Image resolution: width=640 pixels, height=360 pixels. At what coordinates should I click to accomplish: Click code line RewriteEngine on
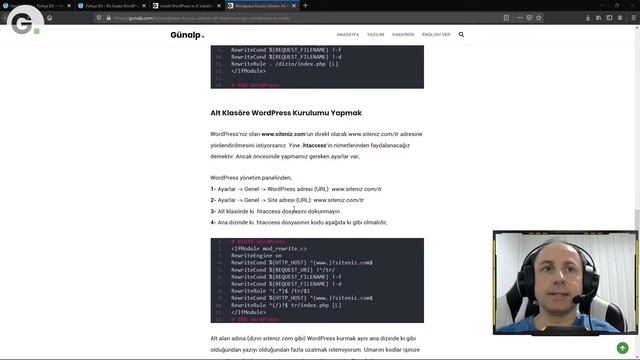256,256
